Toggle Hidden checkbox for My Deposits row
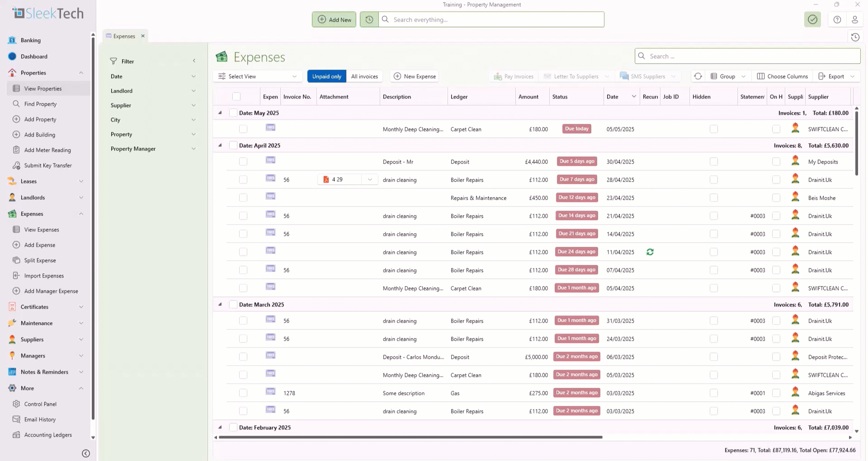The height and width of the screenshot is (461, 868). coord(714,161)
